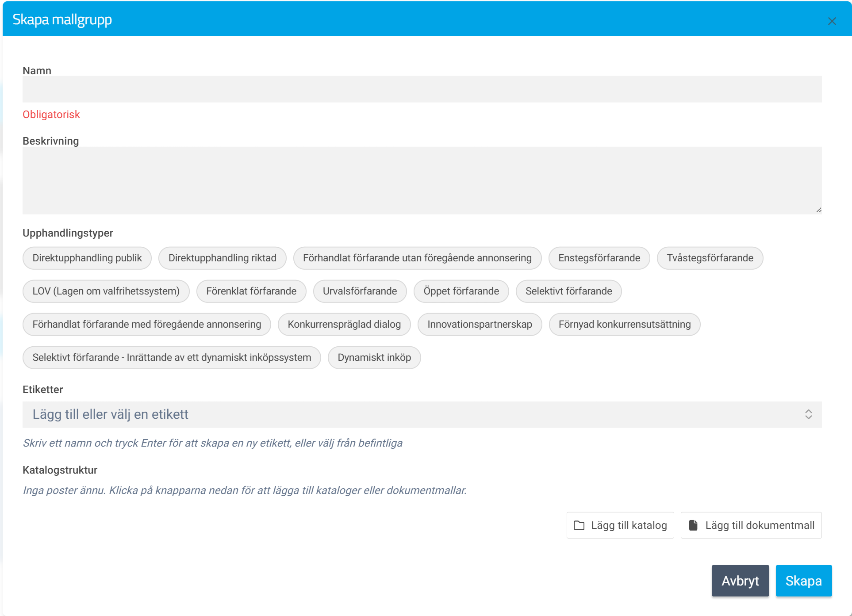
Task: Toggle Direktupphandling publik type chip
Action: 87,258
